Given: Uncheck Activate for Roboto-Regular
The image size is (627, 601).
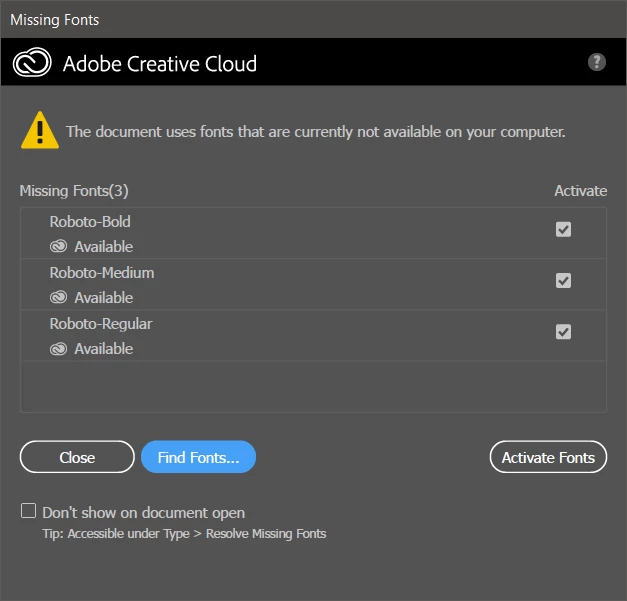Looking at the screenshot, I should pyautogui.click(x=563, y=331).
